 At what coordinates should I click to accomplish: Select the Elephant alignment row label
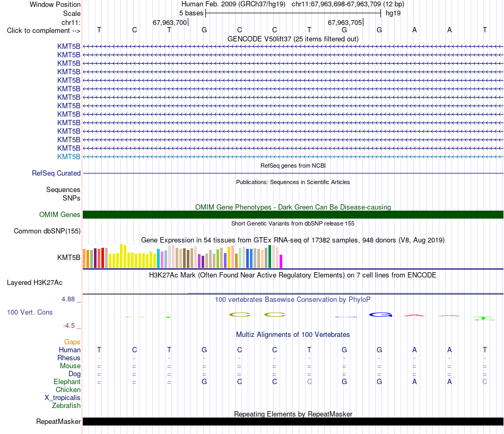[67, 381]
